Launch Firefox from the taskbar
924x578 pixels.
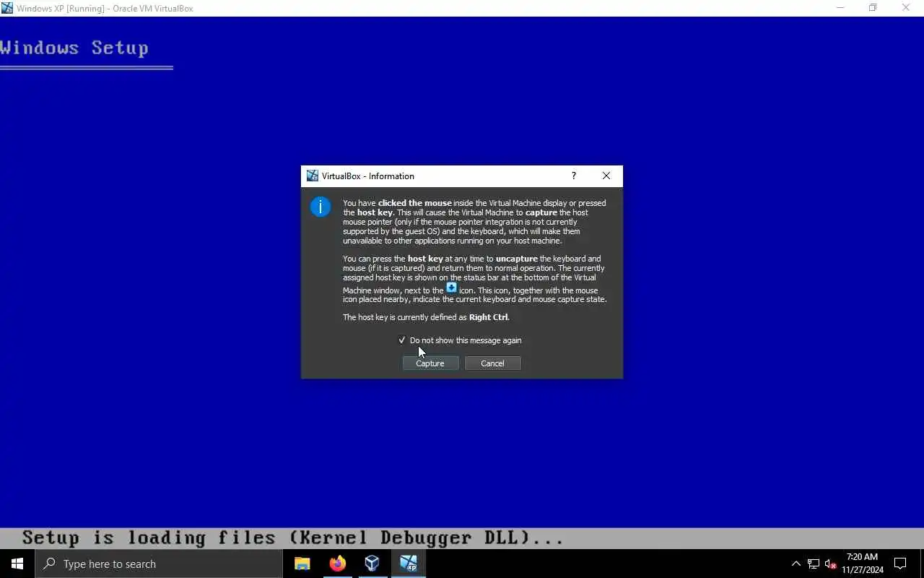coord(337,564)
